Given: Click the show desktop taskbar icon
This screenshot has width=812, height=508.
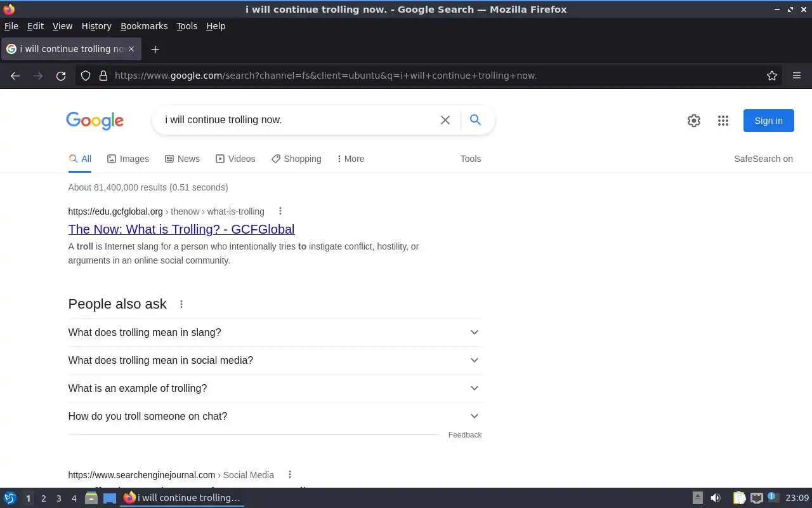Looking at the screenshot, I should (x=110, y=498).
